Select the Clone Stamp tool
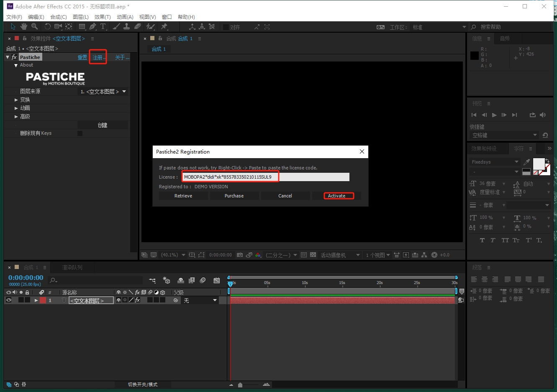557x392 pixels. pyautogui.click(x=127, y=27)
